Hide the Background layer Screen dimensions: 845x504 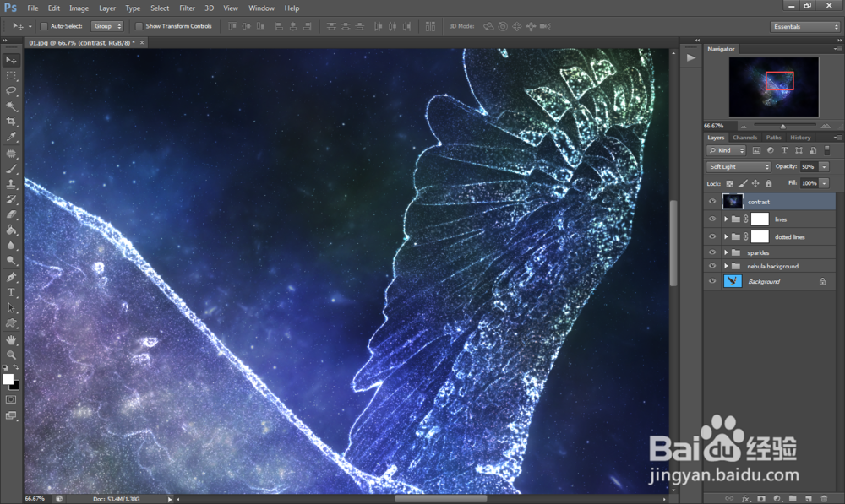[712, 281]
